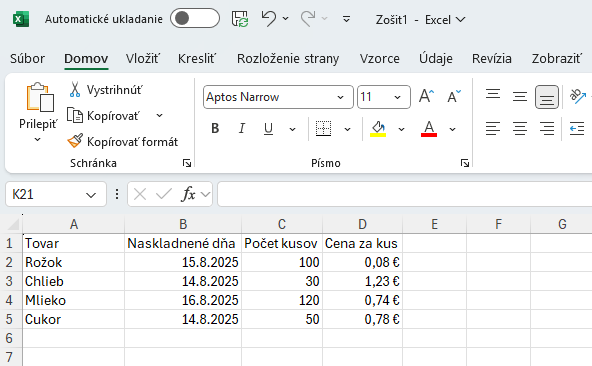Open the Vzorce tab
This screenshot has height=366, width=592.
[x=379, y=59]
